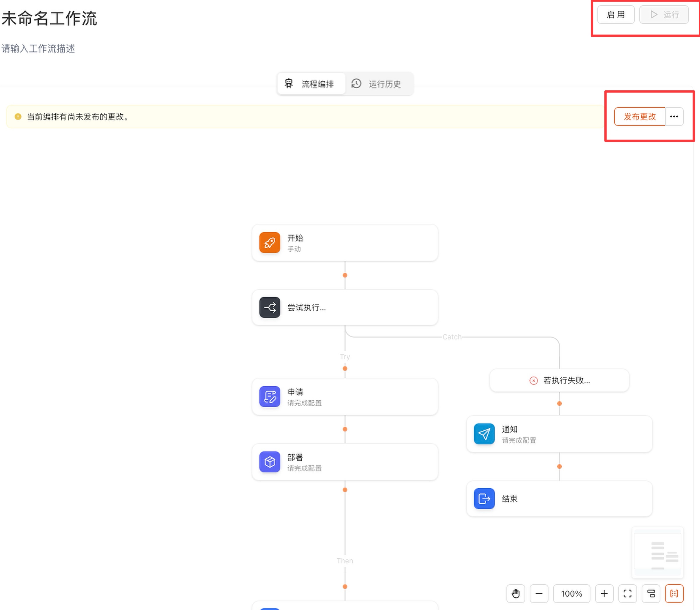
Task: Open the three-dots more menu next to 发布更改
Action: click(x=674, y=117)
